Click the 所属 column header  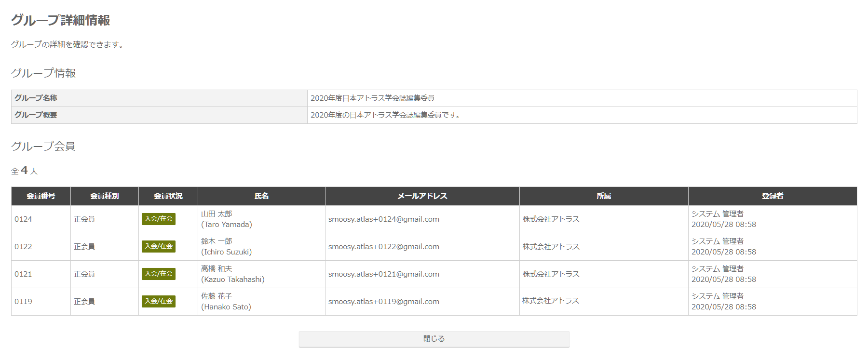(604, 196)
